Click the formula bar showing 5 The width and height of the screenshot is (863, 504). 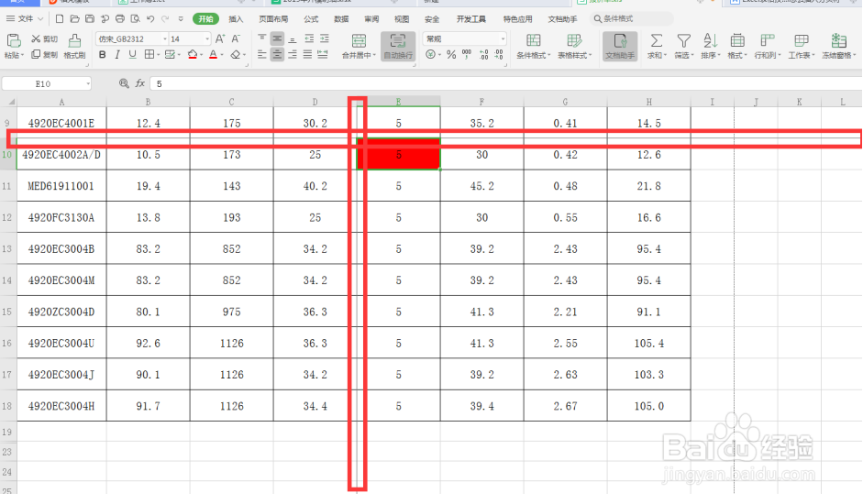505,83
